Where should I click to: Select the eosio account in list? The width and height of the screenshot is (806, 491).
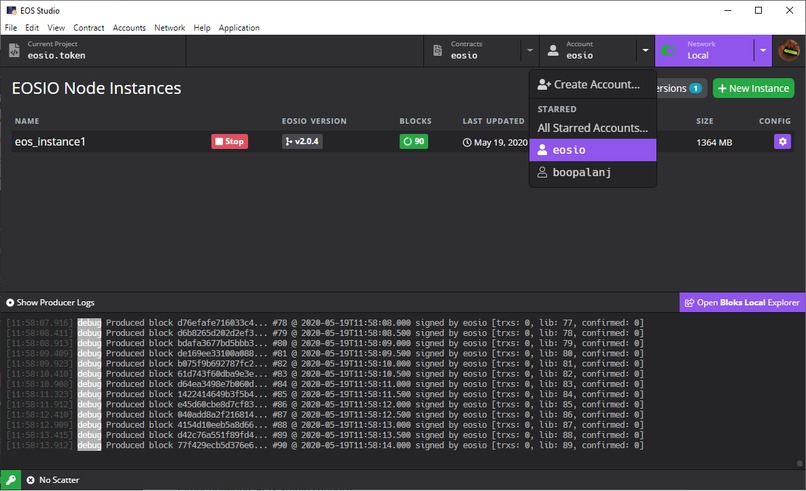[x=593, y=150]
